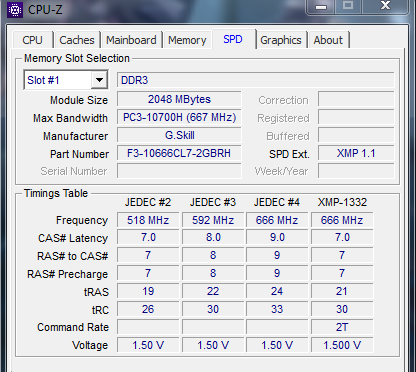Click the Timings Table group label
Viewport: 416px width, 372px height.
coord(56,193)
